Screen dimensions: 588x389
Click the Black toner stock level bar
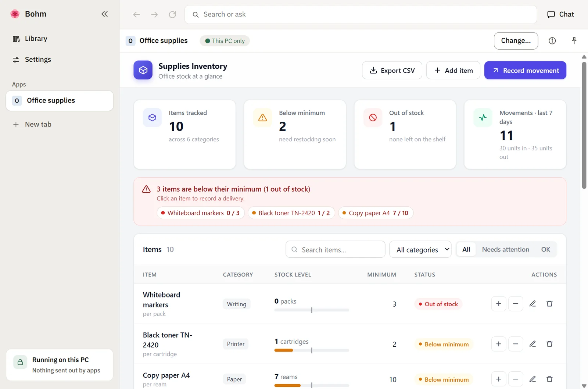(x=312, y=350)
